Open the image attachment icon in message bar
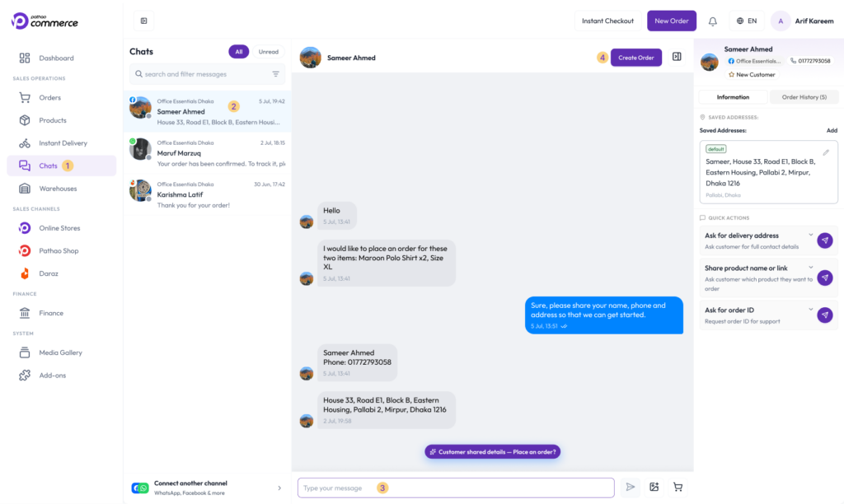This screenshot has height=504, width=844. point(654,488)
